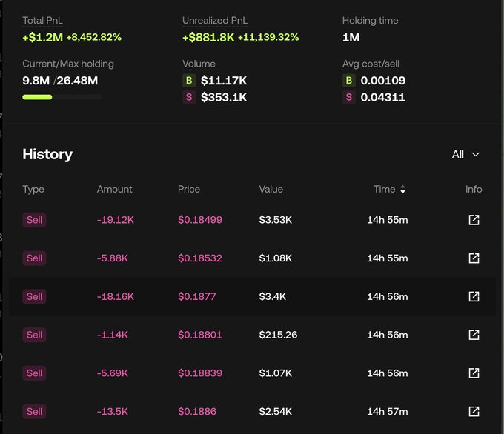Open the All history filter dropdown

pos(465,155)
